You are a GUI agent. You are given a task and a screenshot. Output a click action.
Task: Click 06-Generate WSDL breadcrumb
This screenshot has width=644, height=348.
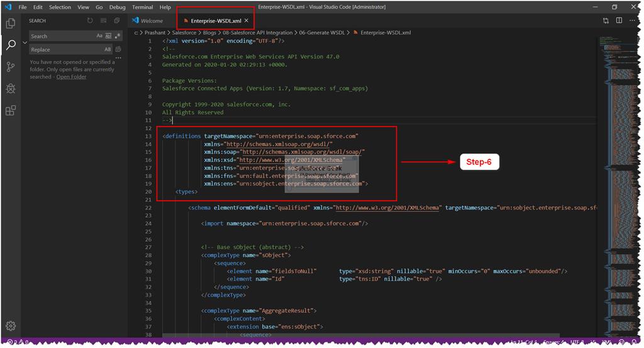[x=321, y=33]
